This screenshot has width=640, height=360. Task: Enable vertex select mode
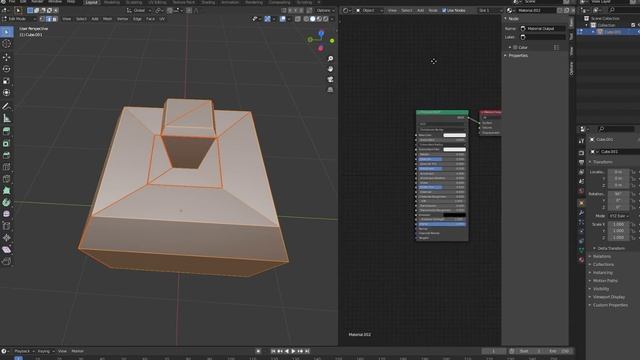click(x=42, y=19)
